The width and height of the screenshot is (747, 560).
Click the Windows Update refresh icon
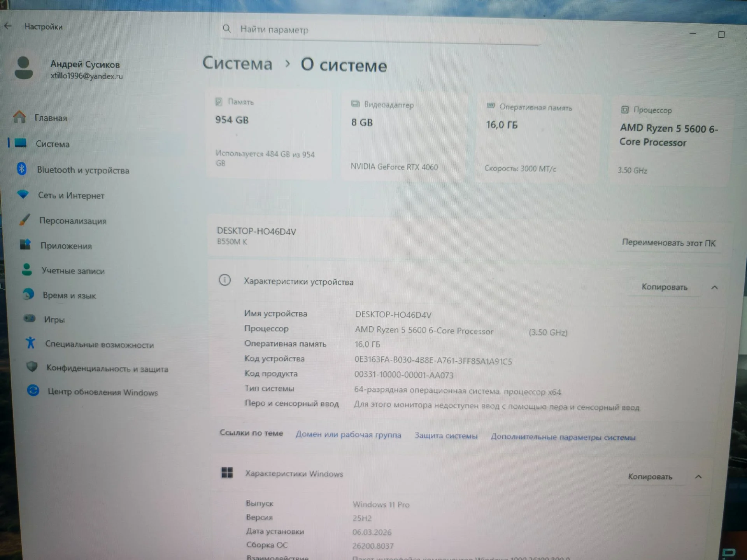point(33,390)
